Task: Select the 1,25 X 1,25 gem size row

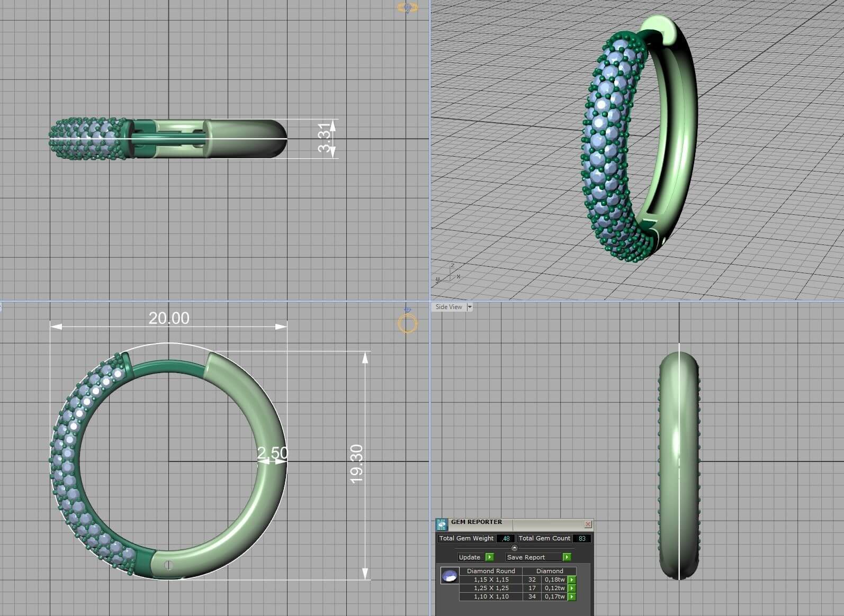Action: coord(517,588)
